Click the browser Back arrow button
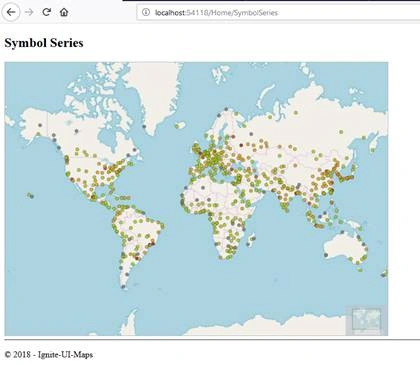420x365 pixels. click(11, 12)
